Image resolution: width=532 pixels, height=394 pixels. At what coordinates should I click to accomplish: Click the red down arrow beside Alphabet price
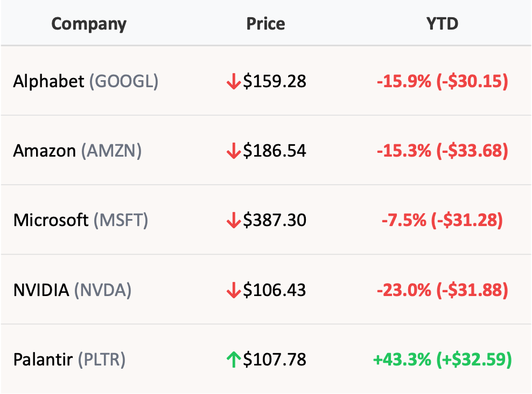pyautogui.click(x=234, y=82)
